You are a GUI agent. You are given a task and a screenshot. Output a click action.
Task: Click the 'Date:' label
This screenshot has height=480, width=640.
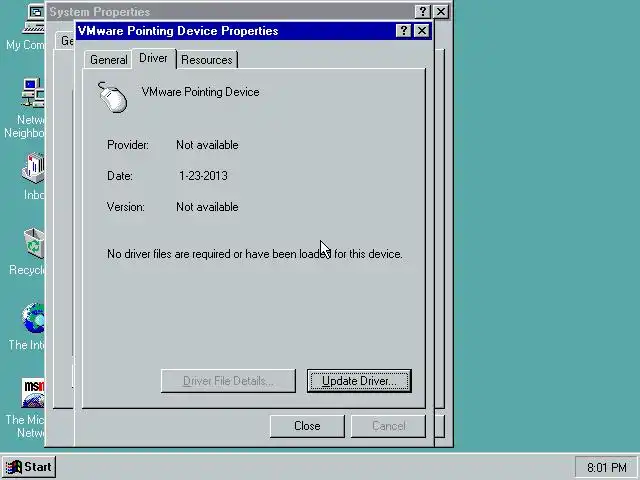coord(120,176)
